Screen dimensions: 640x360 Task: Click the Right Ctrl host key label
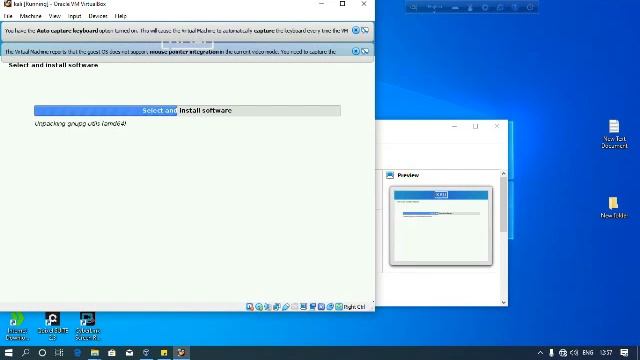354,307
